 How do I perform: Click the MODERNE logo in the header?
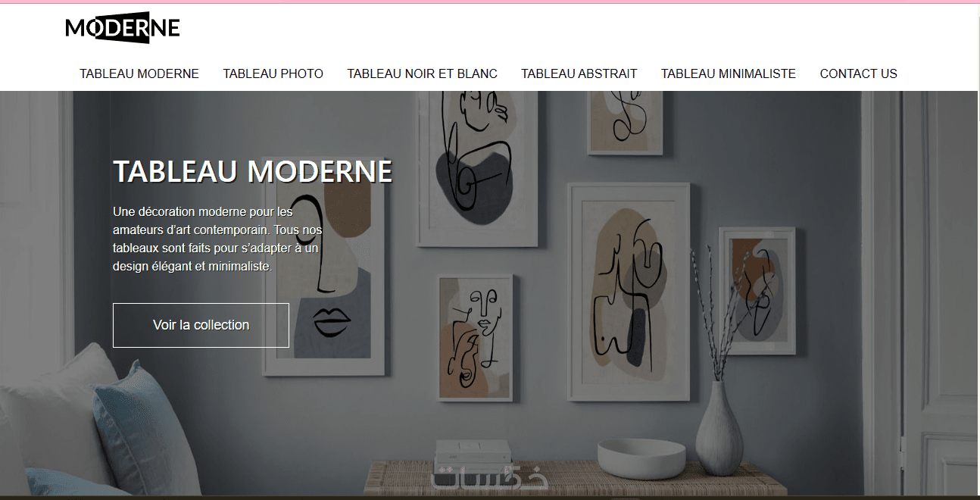[x=123, y=28]
